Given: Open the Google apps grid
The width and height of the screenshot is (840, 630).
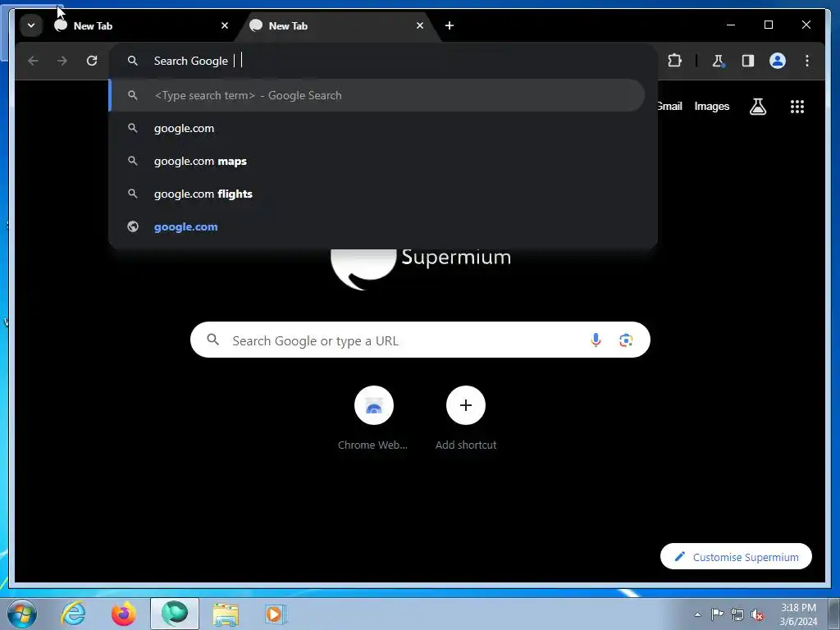Looking at the screenshot, I should point(797,107).
